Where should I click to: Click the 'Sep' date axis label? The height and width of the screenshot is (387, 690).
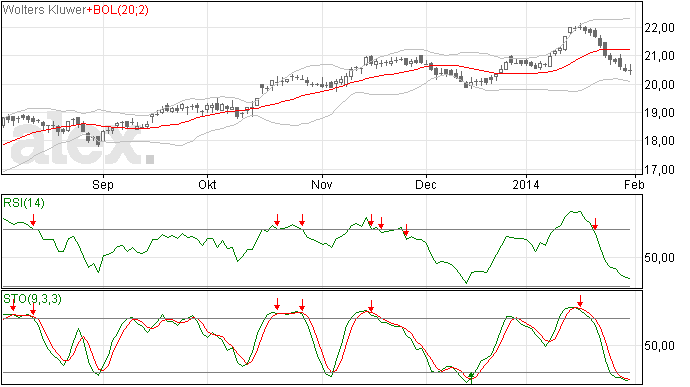(x=103, y=184)
